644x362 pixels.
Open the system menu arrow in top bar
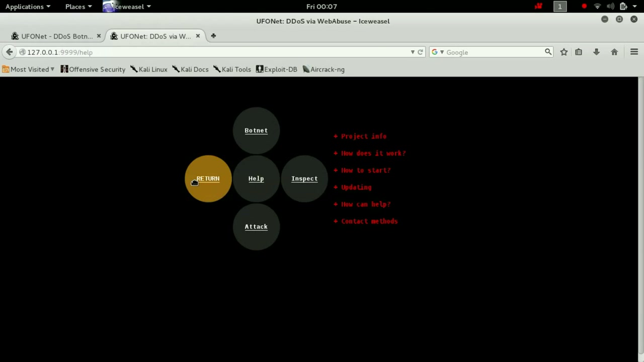[634, 7]
